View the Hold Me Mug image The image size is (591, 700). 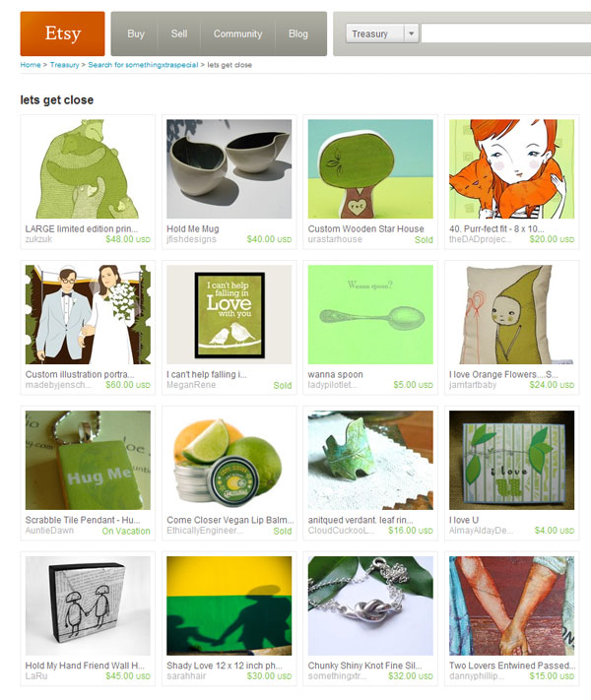point(230,168)
